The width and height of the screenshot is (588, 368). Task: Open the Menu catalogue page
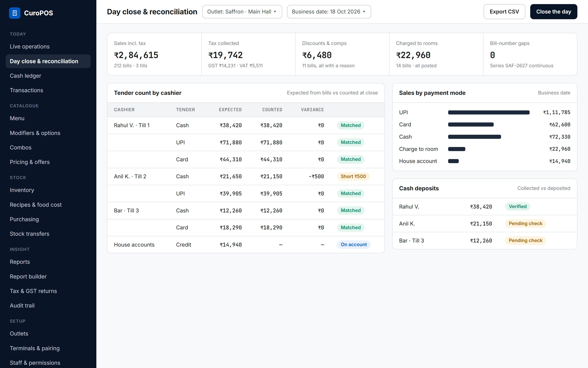pyautogui.click(x=48, y=118)
